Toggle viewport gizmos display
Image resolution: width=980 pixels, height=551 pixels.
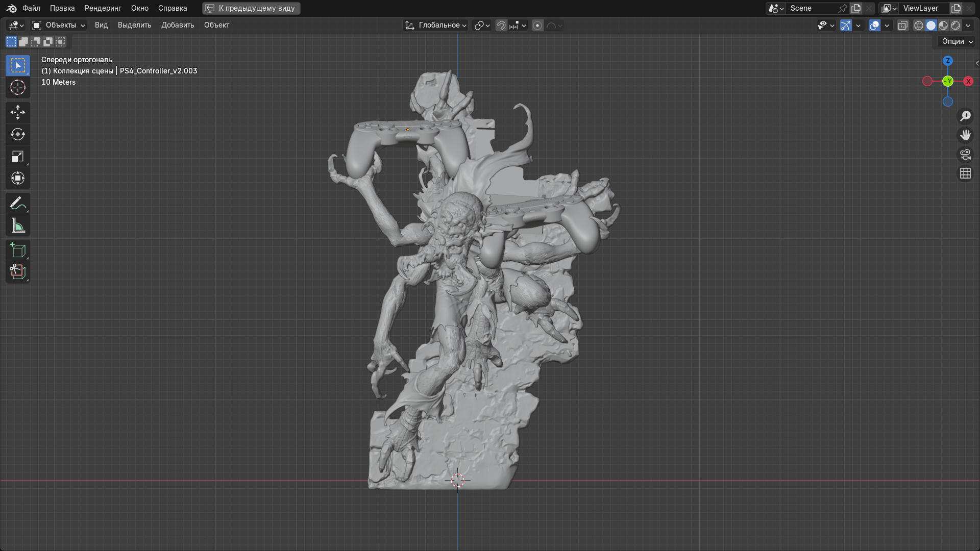846,26
